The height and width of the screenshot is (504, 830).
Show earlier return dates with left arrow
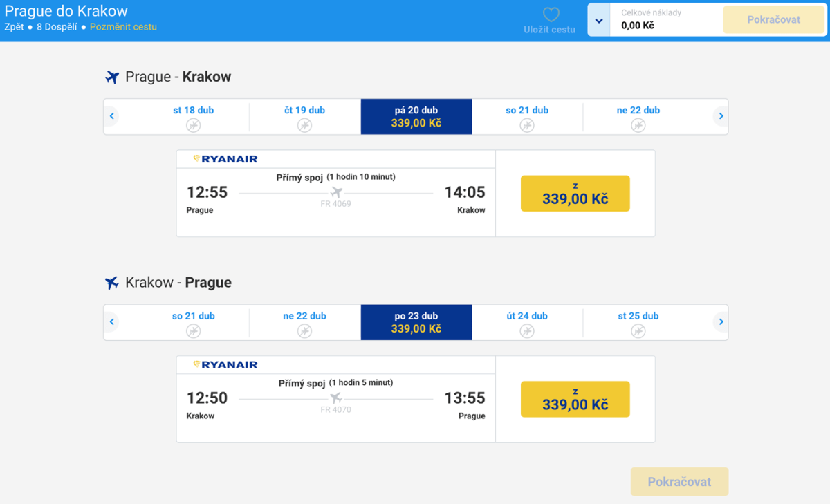[x=112, y=322]
